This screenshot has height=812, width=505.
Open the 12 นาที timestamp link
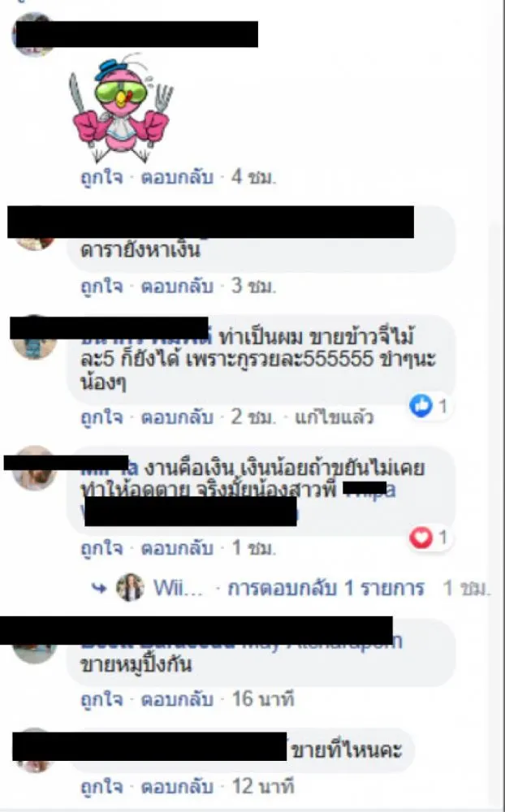tap(262, 786)
